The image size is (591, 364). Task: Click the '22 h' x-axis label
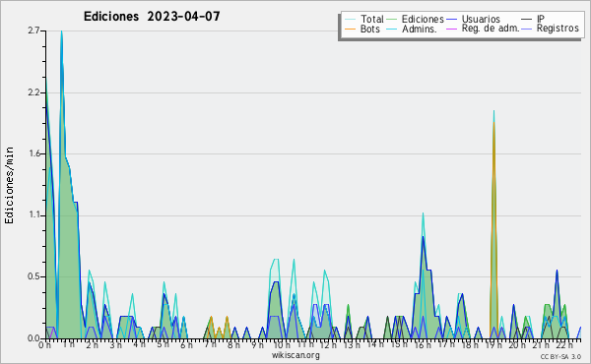tap(564, 345)
